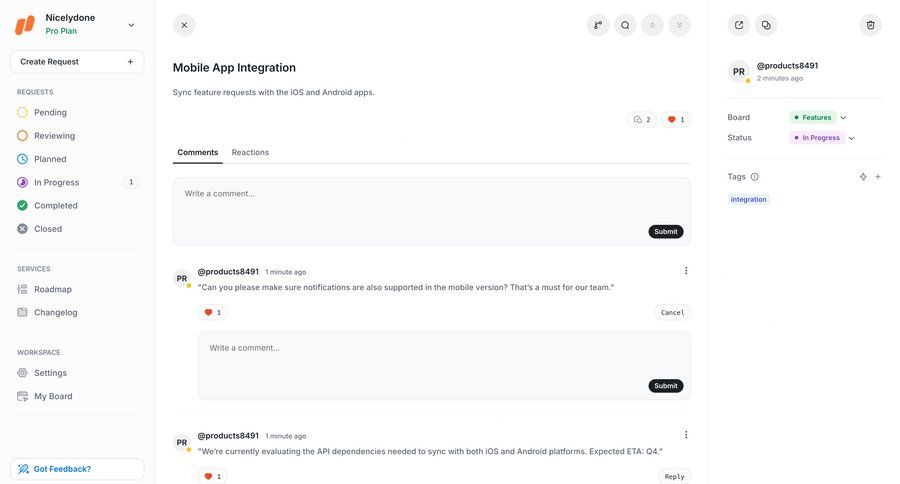900x484 pixels.
Task: Toggle heart on the API dependencies comment
Action: [212, 476]
